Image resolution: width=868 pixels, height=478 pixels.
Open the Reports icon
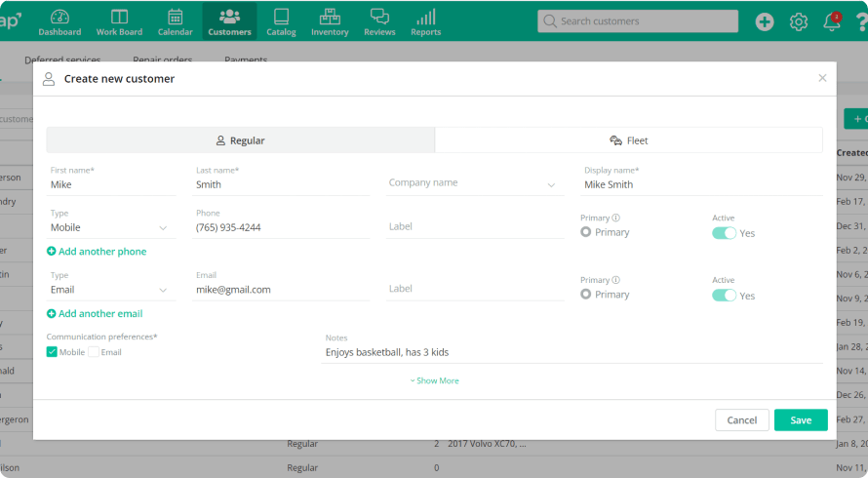point(425,21)
